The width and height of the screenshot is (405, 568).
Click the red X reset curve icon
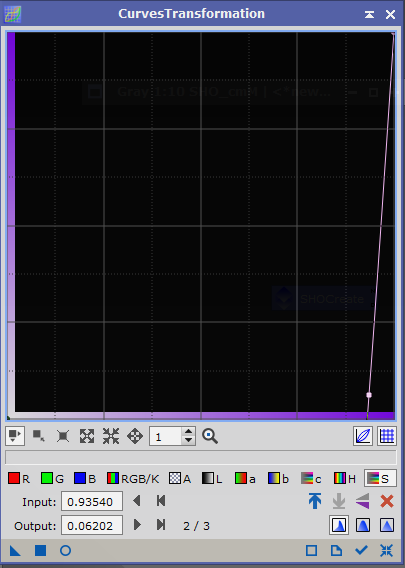coord(387,501)
